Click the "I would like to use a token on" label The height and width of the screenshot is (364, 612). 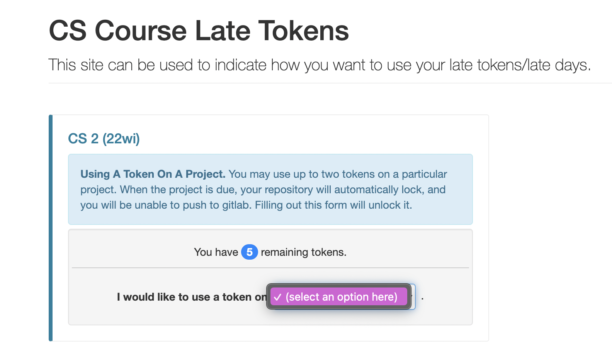click(x=191, y=297)
